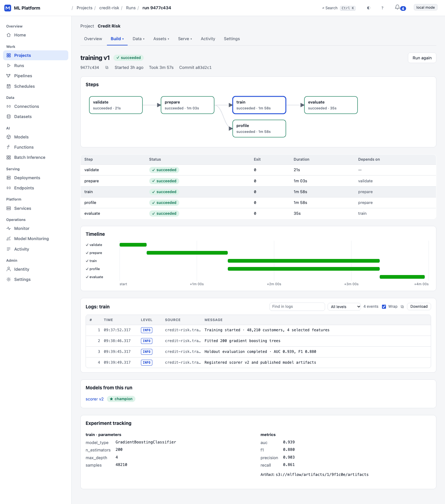This screenshot has height=504, width=445.
Task: Select the prepare step node
Action: tap(188, 105)
